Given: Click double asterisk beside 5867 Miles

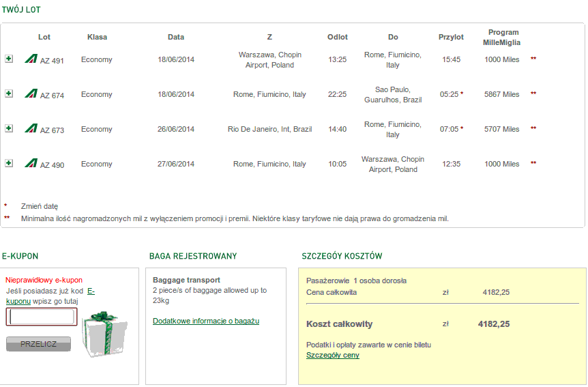Looking at the screenshot, I should 533,93.
